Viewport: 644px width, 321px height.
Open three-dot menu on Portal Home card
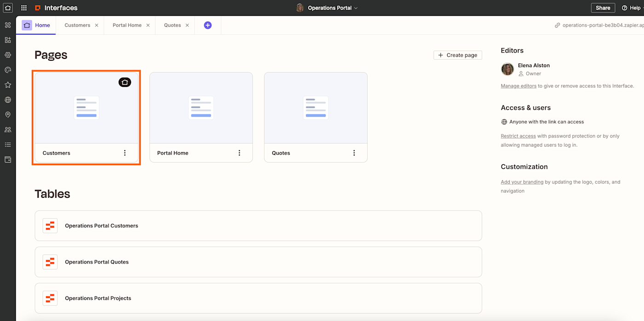click(x=239, y=153)
